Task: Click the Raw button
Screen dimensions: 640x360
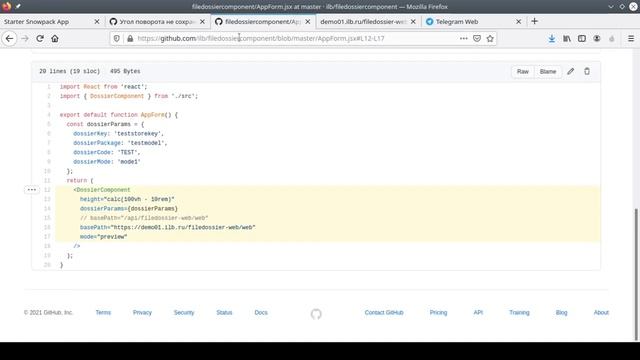Action: point(522,71)
